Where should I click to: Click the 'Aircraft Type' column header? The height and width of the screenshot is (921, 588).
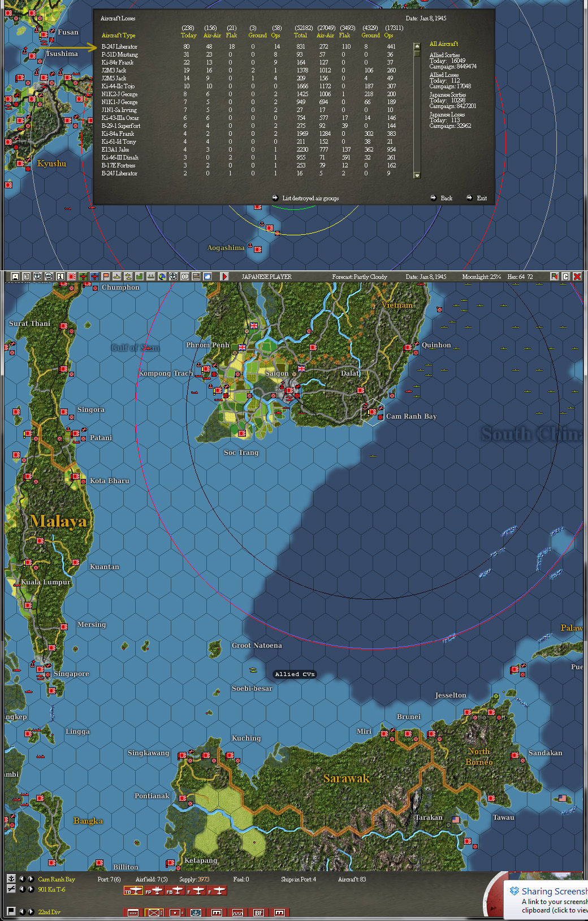(118, 35)
